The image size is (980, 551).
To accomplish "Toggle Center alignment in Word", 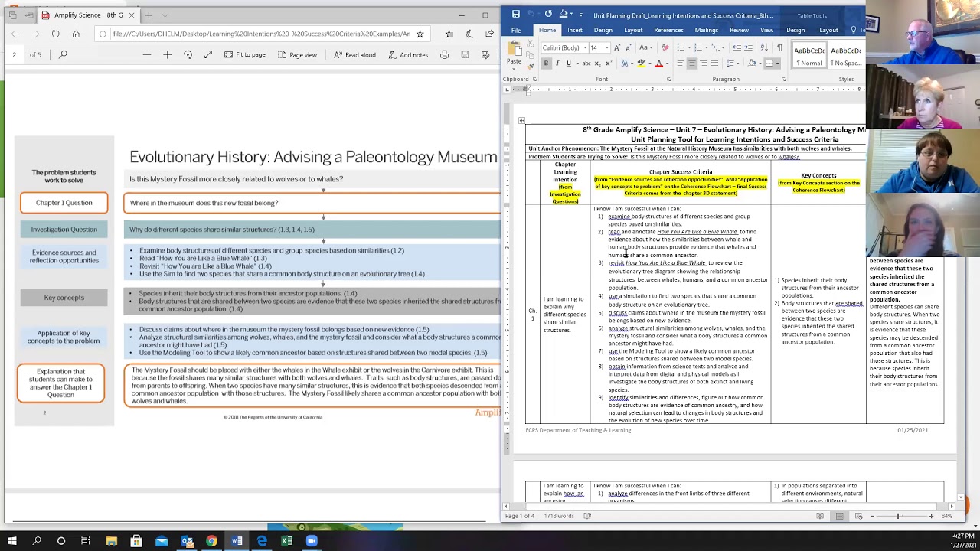I will click(692, 64).
